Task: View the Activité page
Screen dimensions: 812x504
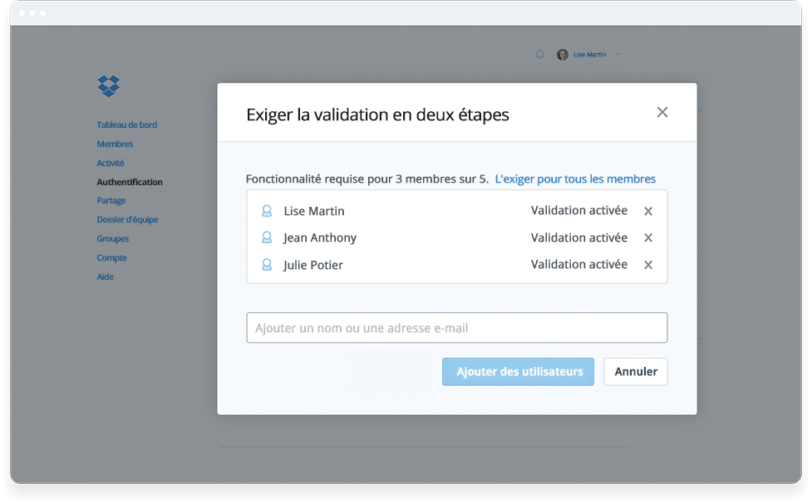Action: click(111, 163)
